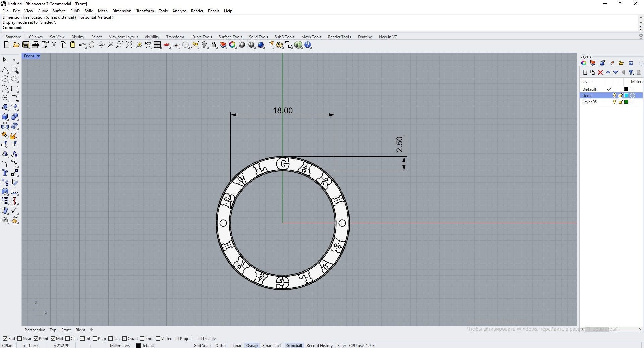Select the Box solid tool
This screenshot has width=644, height=348.
coord(5,117)
